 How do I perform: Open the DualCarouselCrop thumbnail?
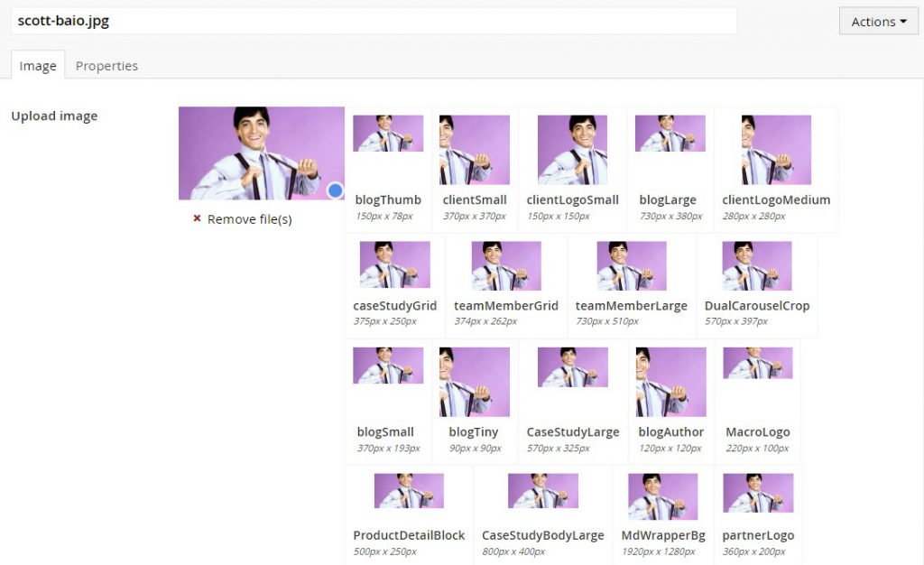click(756, 265)
